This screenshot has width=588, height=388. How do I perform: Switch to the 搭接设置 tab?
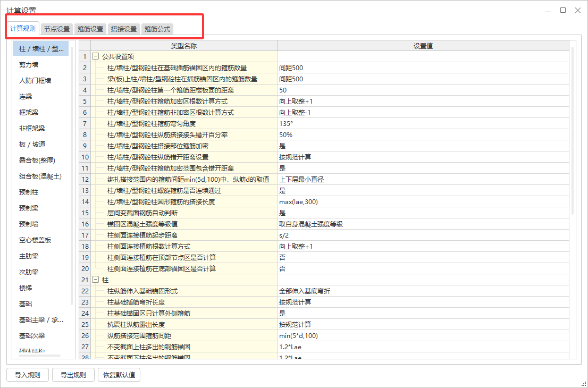click(x=123, y=29)
